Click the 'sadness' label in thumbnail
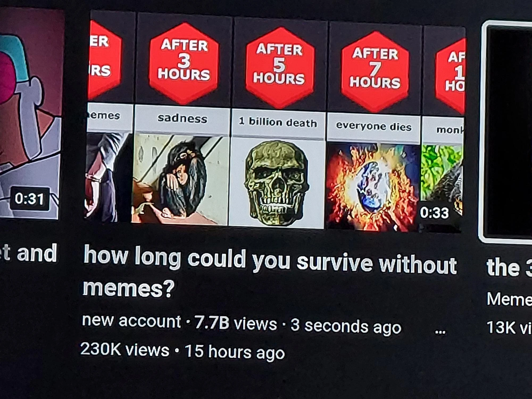The width and height of the screenshot is (532, 399). tap(182, 118)
